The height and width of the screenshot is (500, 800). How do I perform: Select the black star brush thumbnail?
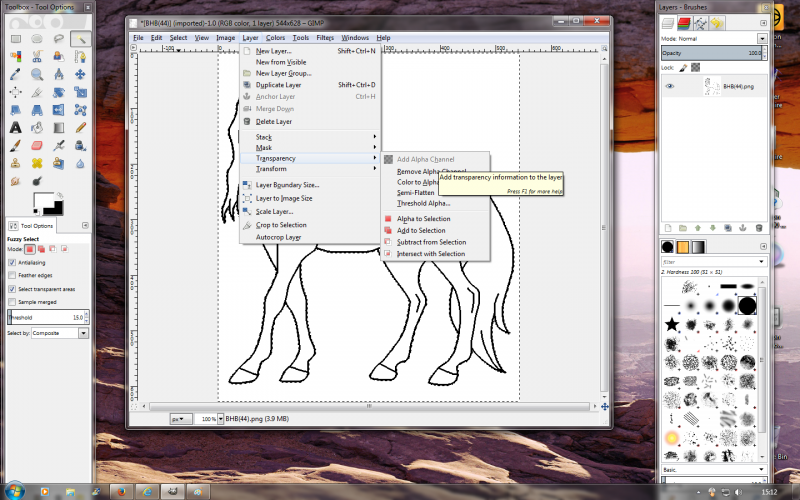[x=672, y=324]
